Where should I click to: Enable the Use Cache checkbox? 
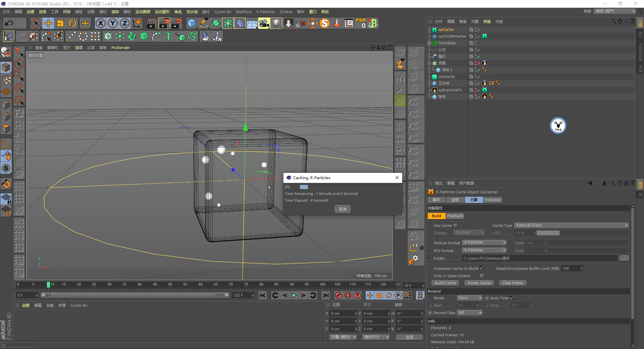coord(455,226)
